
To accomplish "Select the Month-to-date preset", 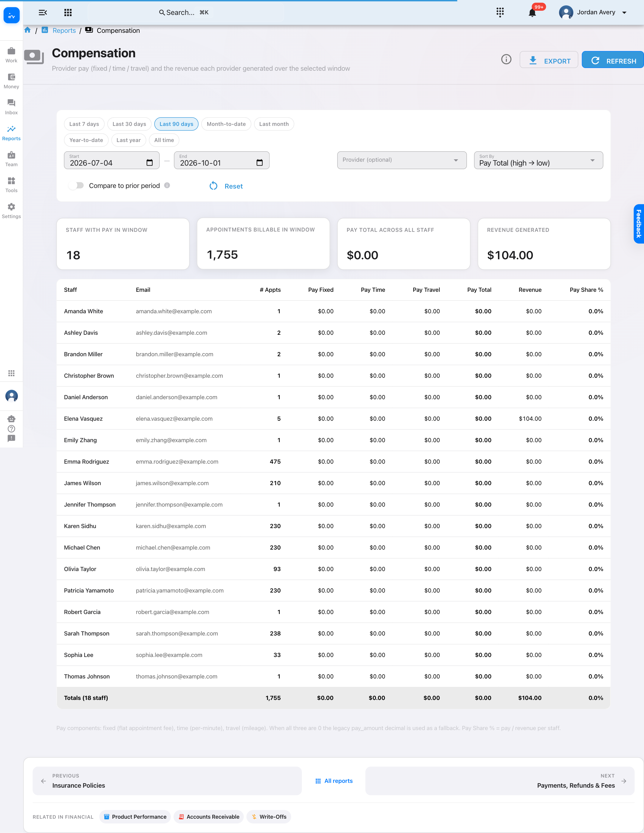I will pyautogui.click(x=226, y=124).
